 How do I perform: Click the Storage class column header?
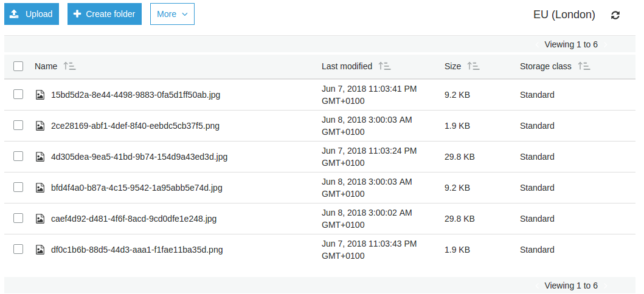click(545, 66)
